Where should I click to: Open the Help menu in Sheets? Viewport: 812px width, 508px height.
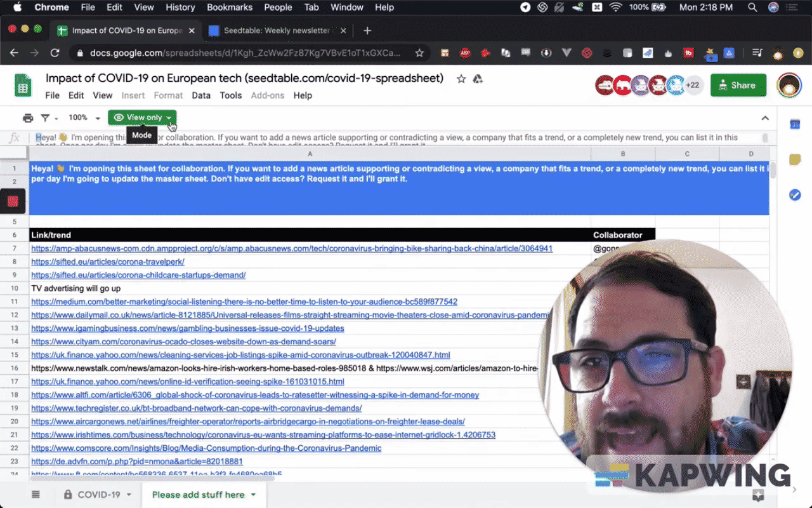pos(303,95)
